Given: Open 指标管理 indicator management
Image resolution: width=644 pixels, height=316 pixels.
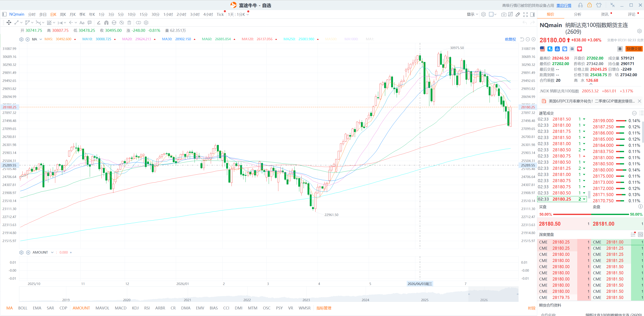Looking at the screenshot, I should 324,308.
